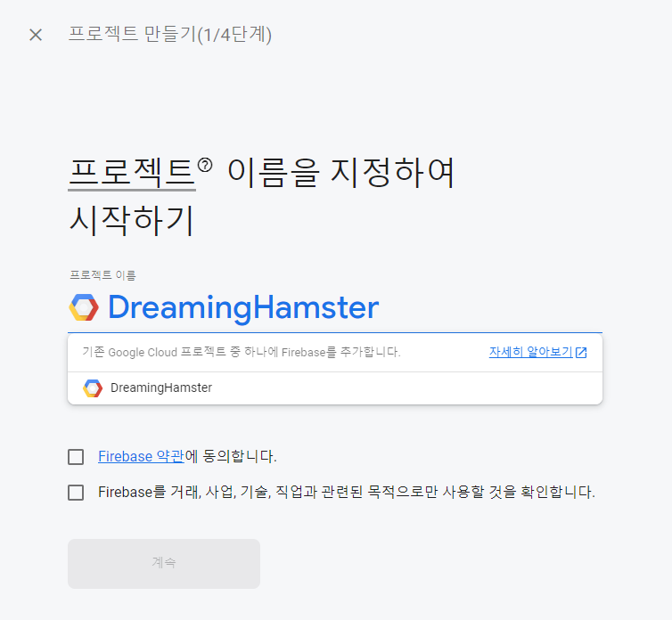Click the external-link icon after 자세히 알아보기
The width and height of the screenshot is (672, 620).
click(x=581, y=353)
